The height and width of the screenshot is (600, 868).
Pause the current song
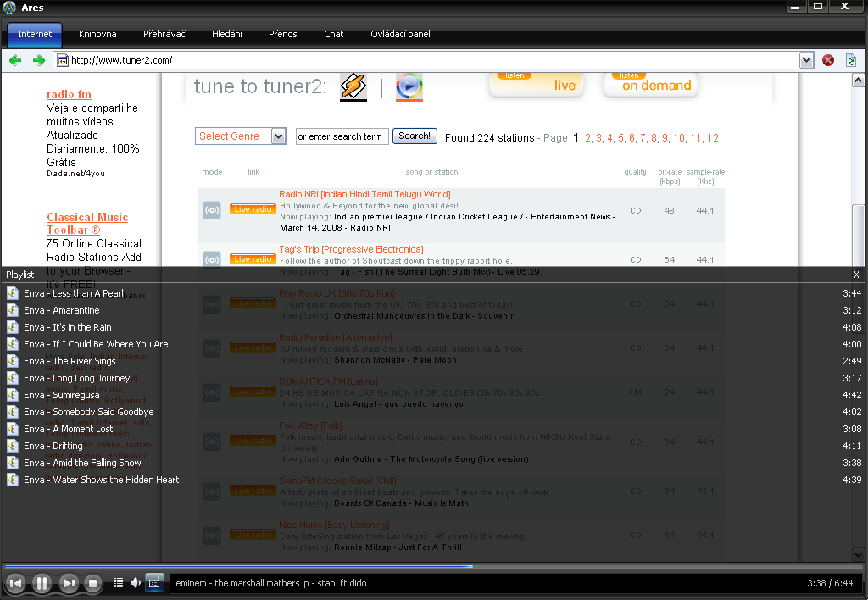click(x=42, y=583)
